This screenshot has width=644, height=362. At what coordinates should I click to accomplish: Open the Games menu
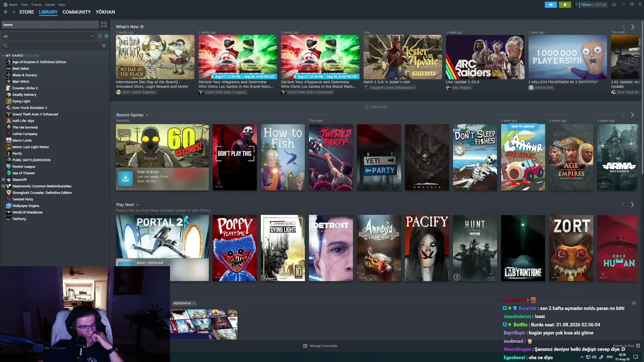pyautogui.click(x=50, y=5)
